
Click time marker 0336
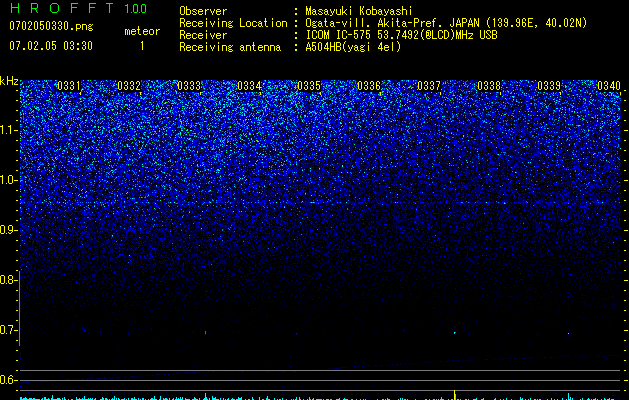tap(369, 86)
